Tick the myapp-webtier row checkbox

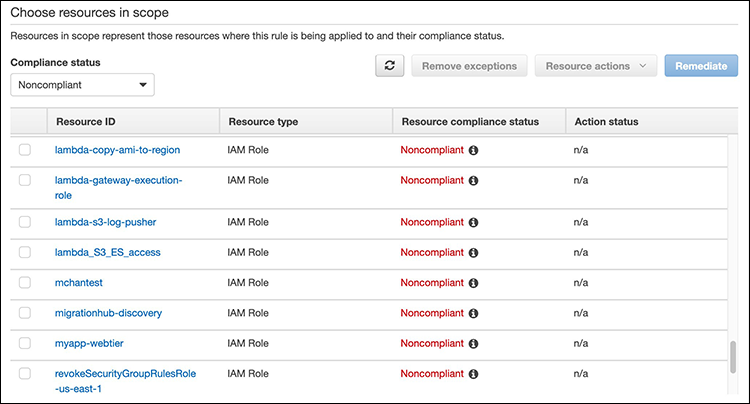click(25, 343)
